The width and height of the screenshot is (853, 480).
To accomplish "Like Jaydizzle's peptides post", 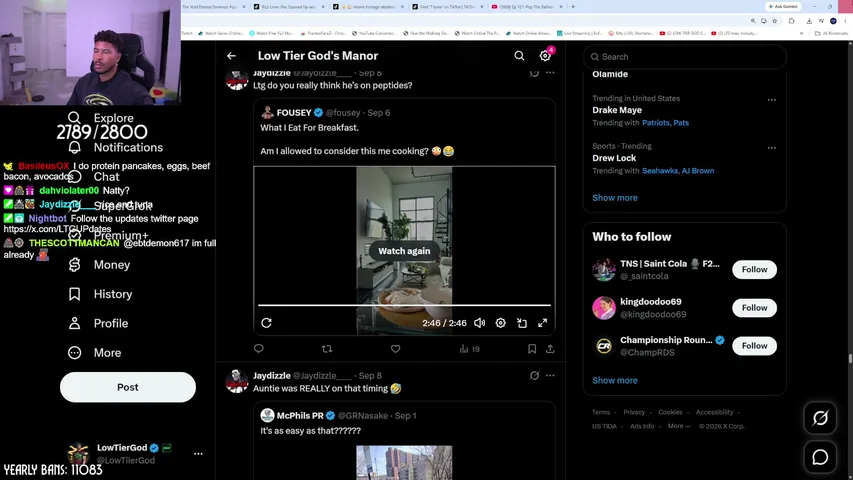I will tap(395, 349).
